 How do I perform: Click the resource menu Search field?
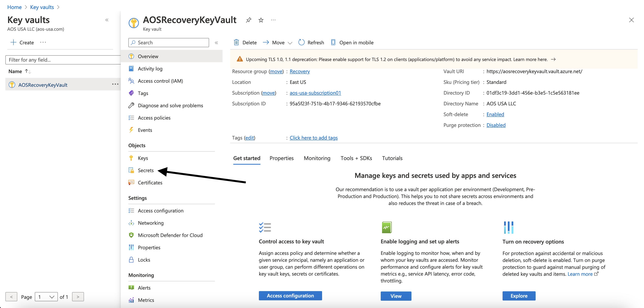click(x=169, y=42)
